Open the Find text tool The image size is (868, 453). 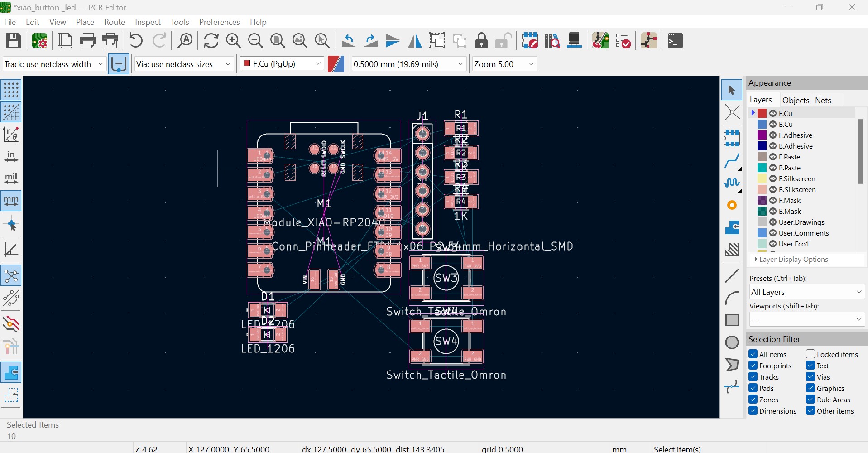pyautogui.click(x=185, y=41)
